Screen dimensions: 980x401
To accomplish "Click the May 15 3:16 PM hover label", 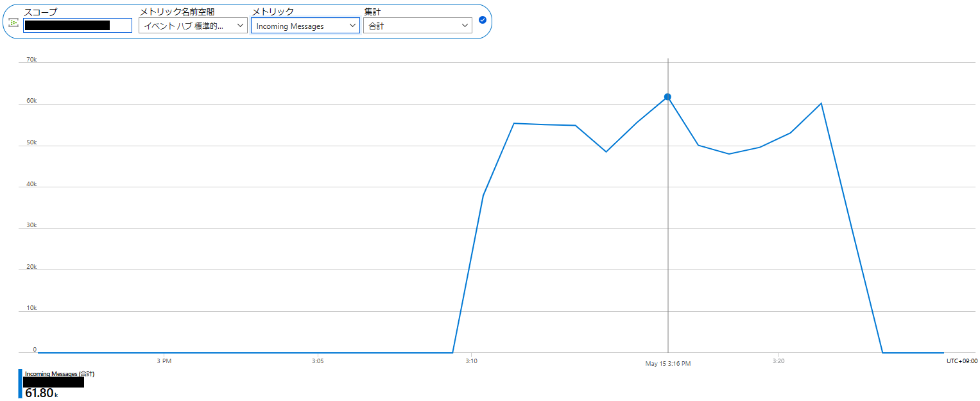I will click(x=667, y=364).
